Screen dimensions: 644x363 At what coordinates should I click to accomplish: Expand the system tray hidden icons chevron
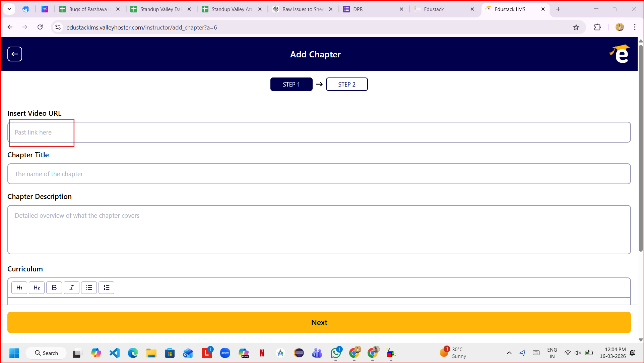[509, 353]
